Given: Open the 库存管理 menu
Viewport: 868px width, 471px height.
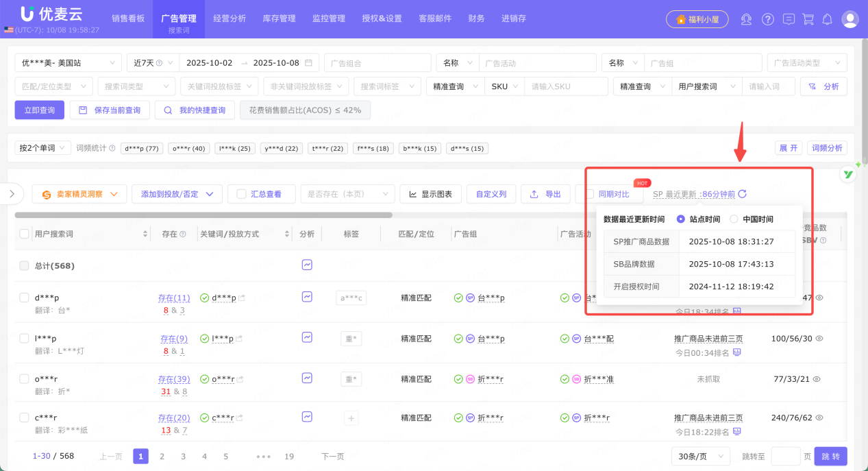Looking at the screenshot, I should click(279, 19).
